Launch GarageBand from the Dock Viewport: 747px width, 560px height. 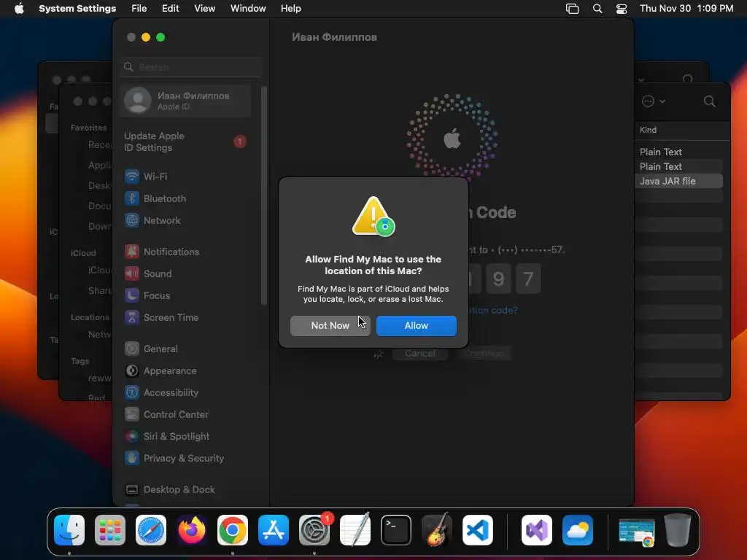pos(437,530)
